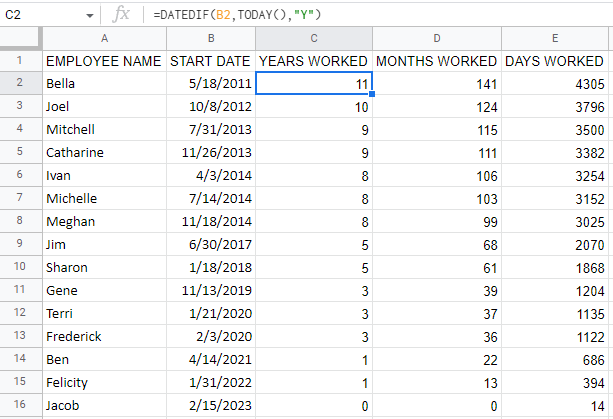Click the DAYS WORKED header cell
The height and width of the screenshot is (419, 613).
[556, 61]
